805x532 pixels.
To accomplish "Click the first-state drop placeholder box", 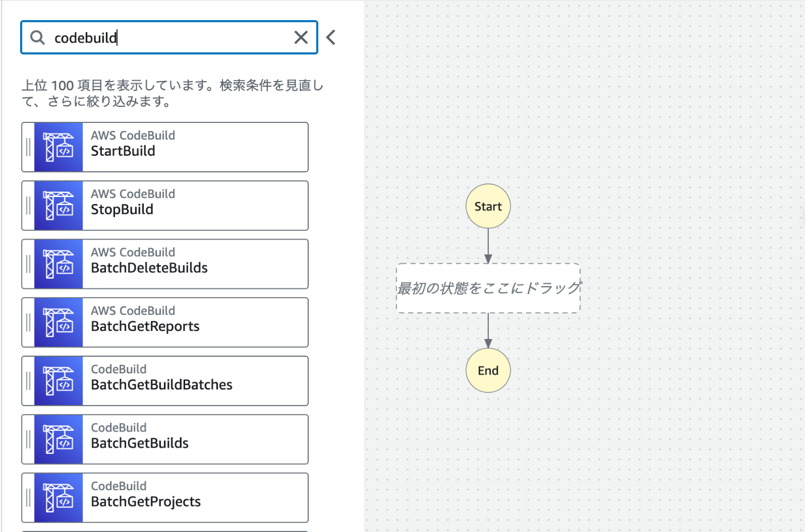I will click(x=488, y=288).
